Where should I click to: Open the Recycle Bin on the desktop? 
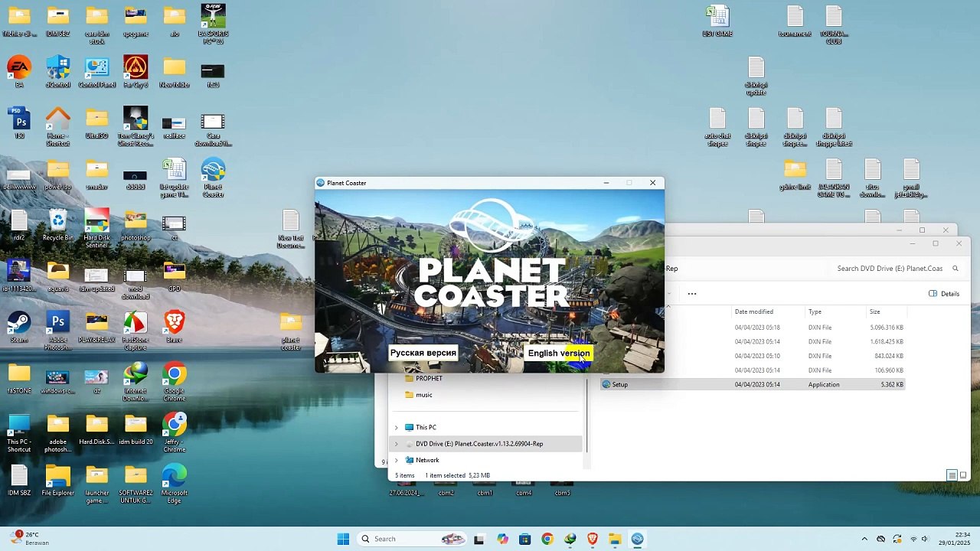tap(58, 225)
